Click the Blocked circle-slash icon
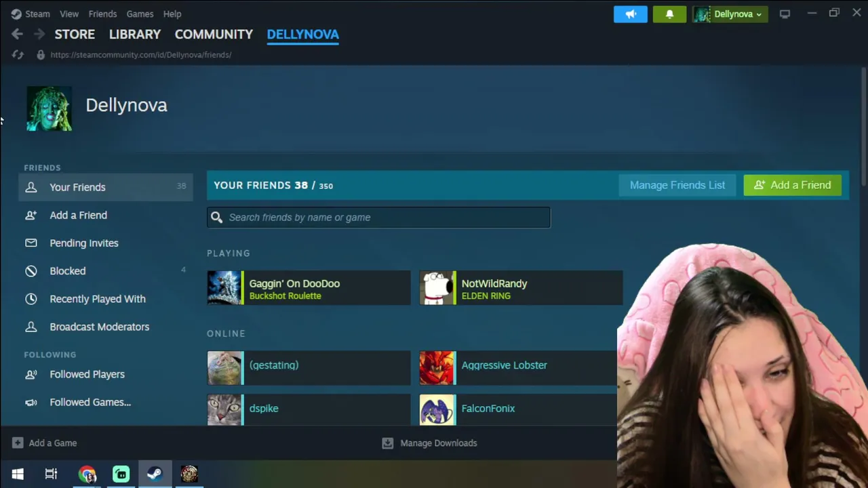Image resolution: width=868 pixels, height=488 pixels. coord(31,270)
